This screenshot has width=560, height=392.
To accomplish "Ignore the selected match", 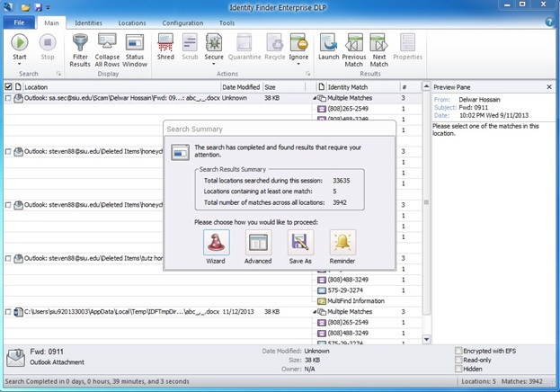I will tap(298, 47).
